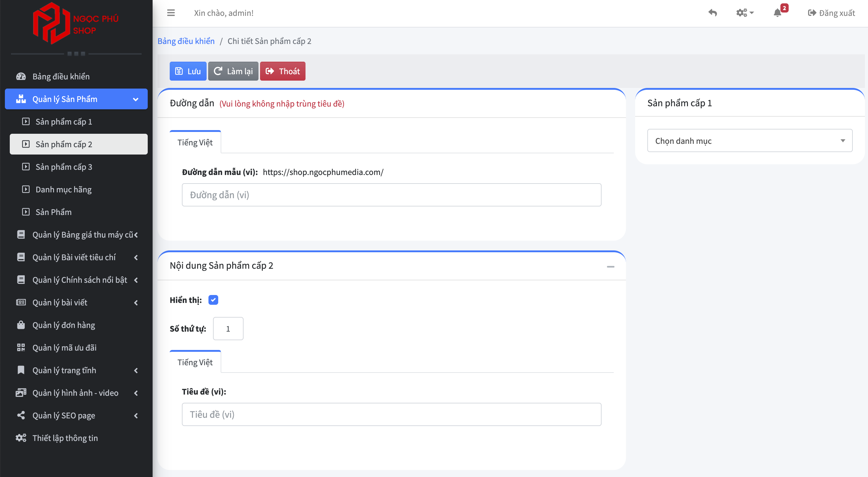Collapse the Quản lý Sản Phẩm menu

(x=76, y=99)
